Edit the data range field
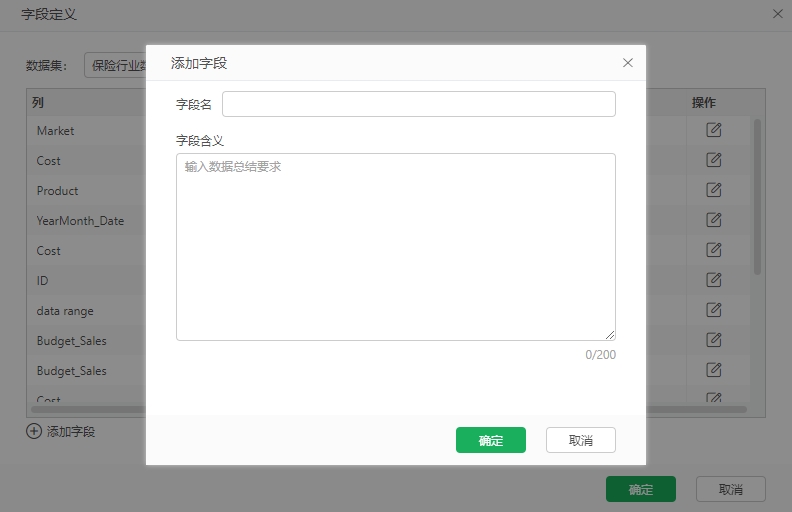 click(713, 310)
